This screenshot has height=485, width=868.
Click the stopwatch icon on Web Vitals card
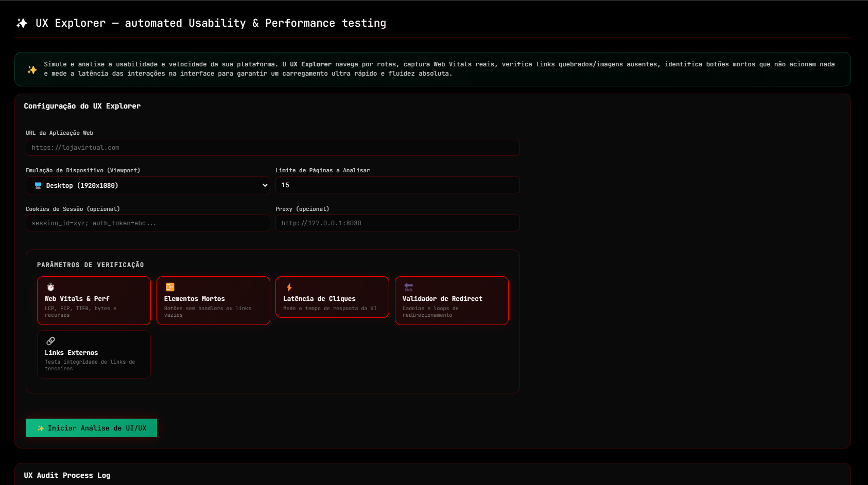click(x=50, y=287)
